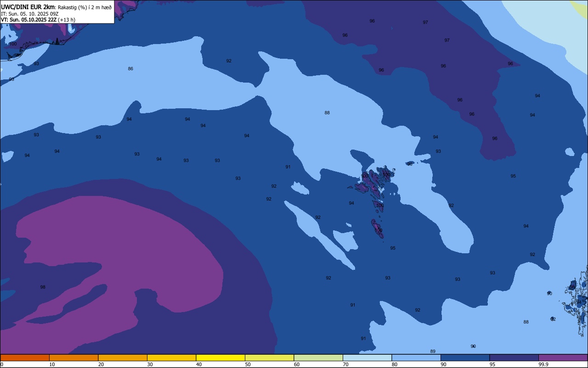Click the 95–99.9 dark indigo legend swatch
588x368 pixels.
click(514, 357)
